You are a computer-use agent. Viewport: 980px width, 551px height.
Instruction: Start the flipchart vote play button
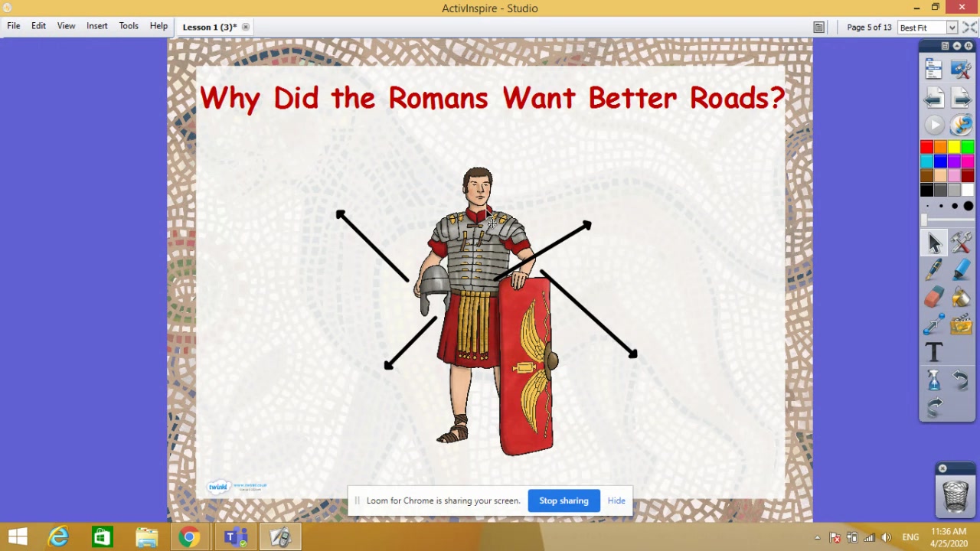pos(933,125)
